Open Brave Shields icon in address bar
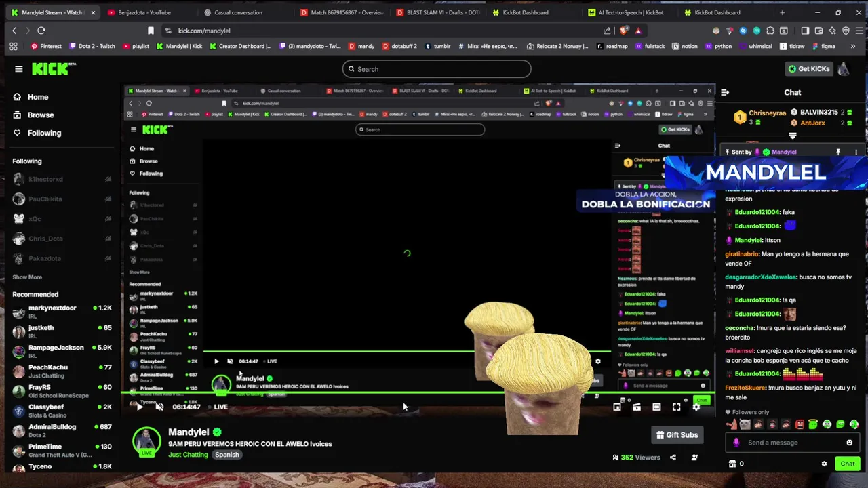 [625, 30]
